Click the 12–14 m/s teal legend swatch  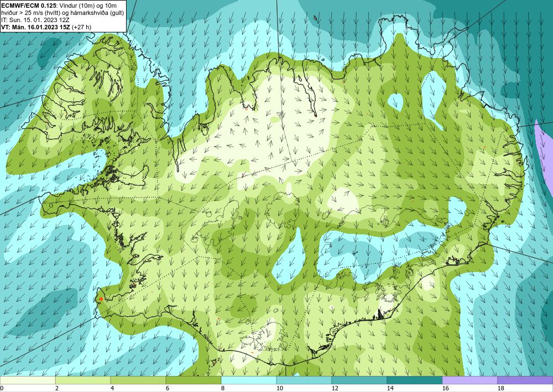pyautogui.click(x=359, y=380)
